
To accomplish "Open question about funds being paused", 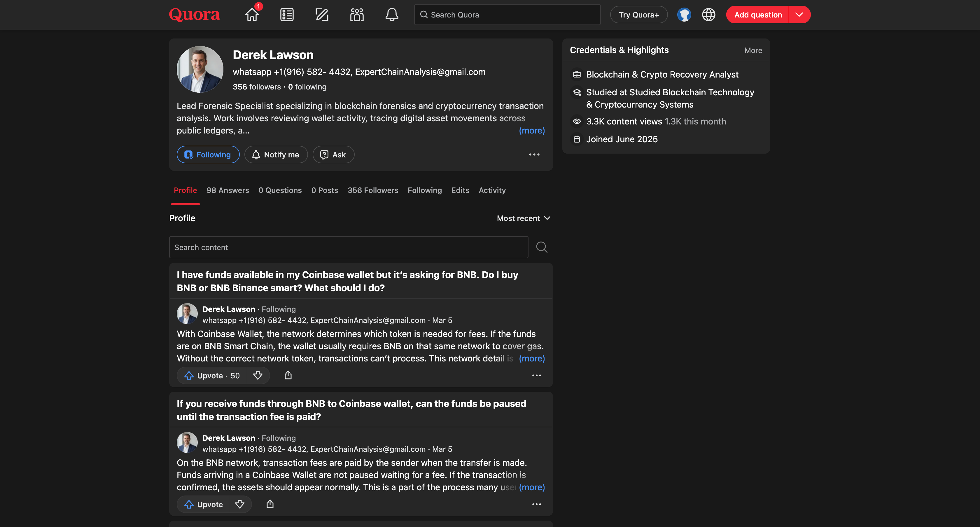I will coord(351,410).
